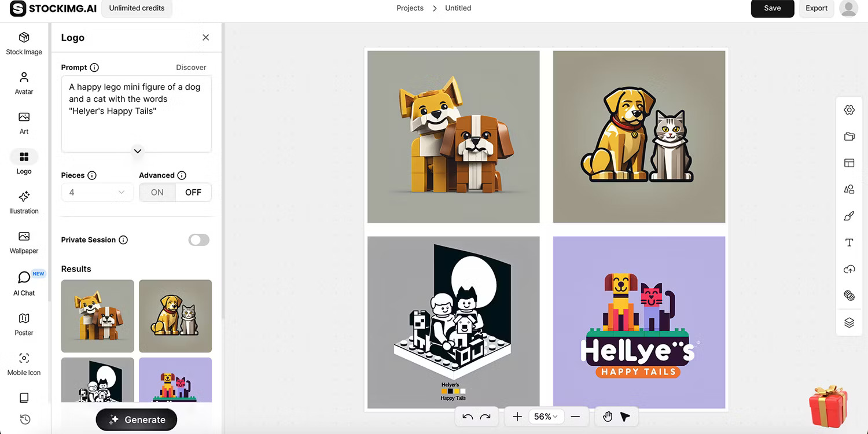The height and width of the screenshot is (434, 868).
Task: Expand the zoom percentage dropdown
Action: pos(546,416)
